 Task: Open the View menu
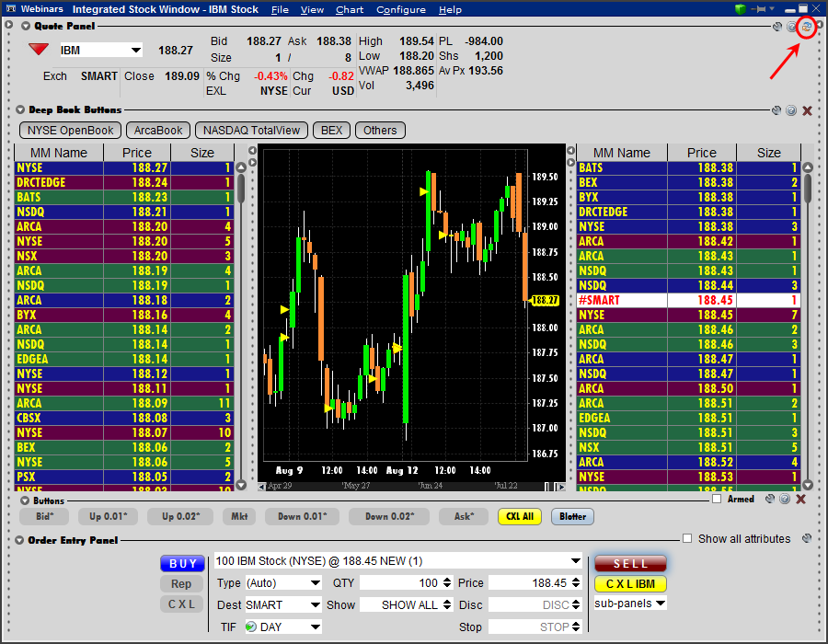312,9
